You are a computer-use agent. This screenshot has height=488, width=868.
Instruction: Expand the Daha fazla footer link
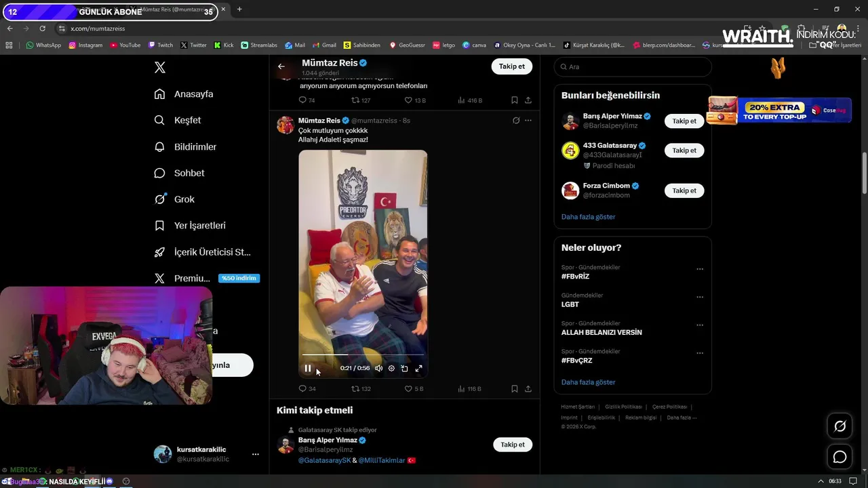(x=682, y=418)
